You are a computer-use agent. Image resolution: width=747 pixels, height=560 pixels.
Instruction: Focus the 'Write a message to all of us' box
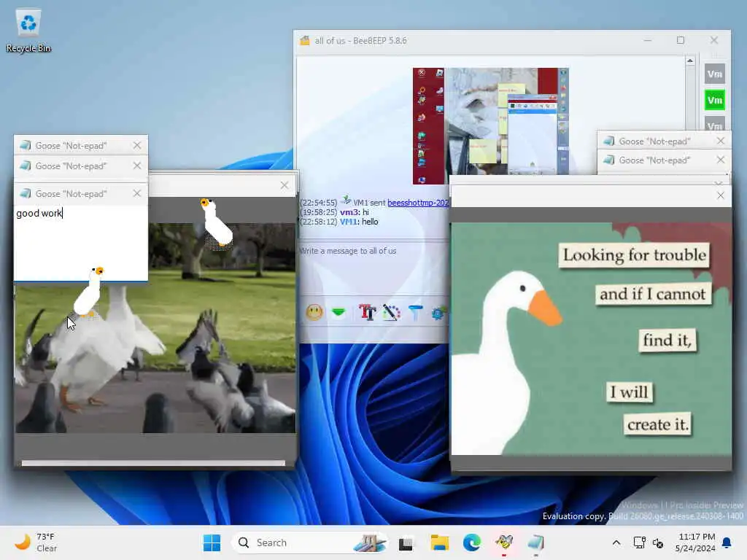373,267
